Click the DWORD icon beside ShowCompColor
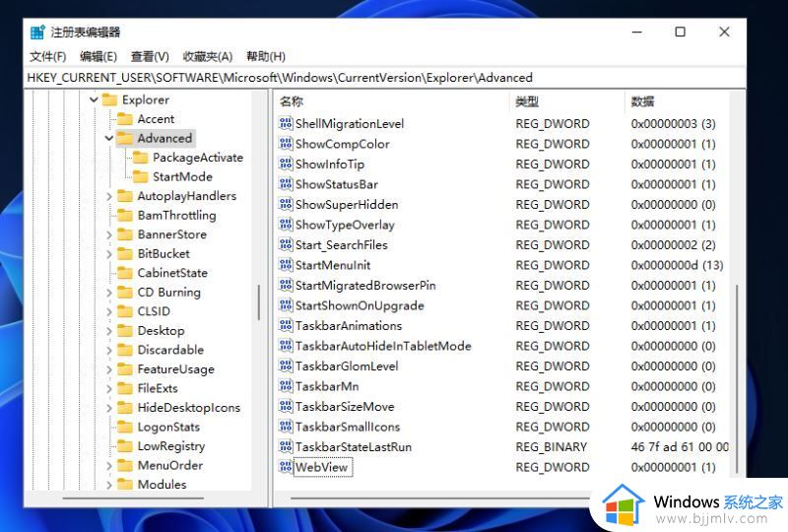 click(x=286, y=143)
